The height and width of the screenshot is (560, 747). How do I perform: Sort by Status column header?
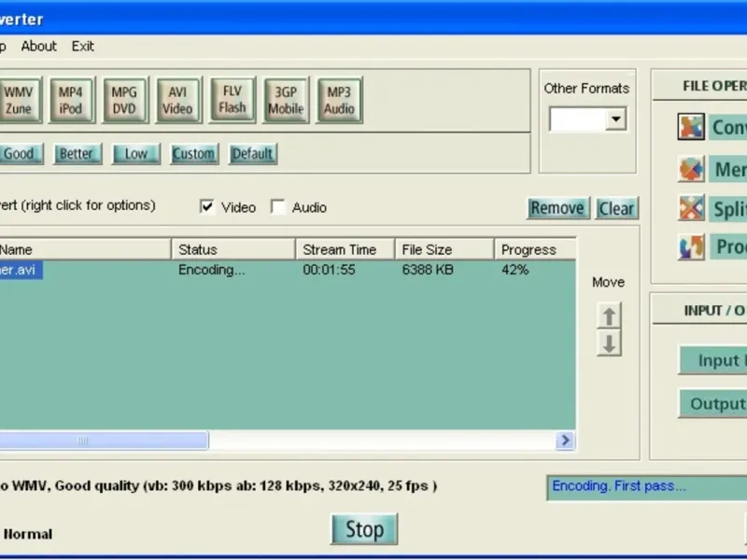click(x=233, y=249)
